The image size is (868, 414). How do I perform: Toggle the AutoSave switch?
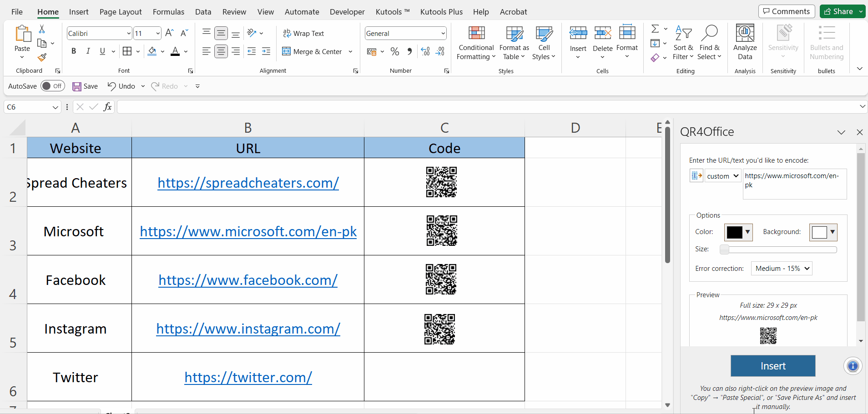pos(53,86)
